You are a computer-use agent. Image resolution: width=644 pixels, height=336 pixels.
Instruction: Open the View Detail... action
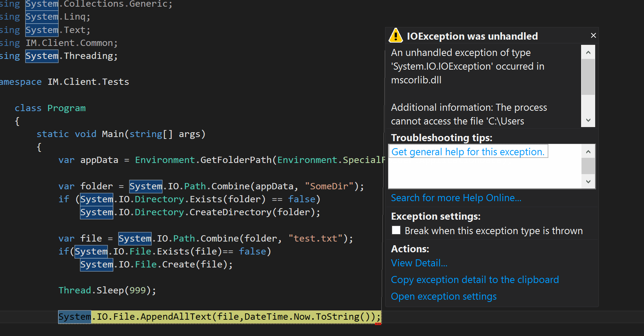tap(419, 263)
